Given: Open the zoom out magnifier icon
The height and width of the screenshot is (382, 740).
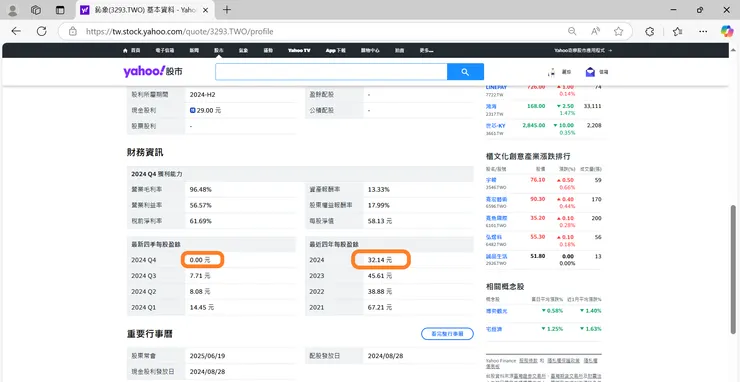Looking at the screenshot, I should [x=572, y=31].
